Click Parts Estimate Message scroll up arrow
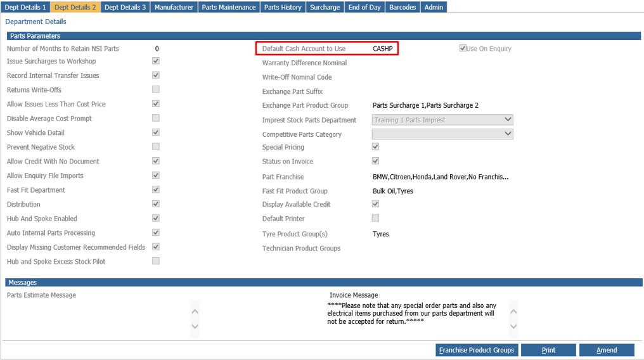644x360 pixels. click(195, 312)
